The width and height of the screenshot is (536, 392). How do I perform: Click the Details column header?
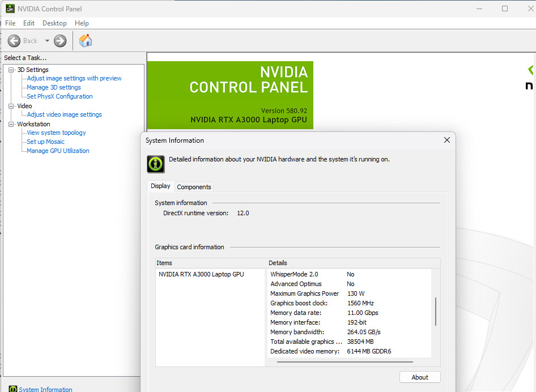point(354,263)
